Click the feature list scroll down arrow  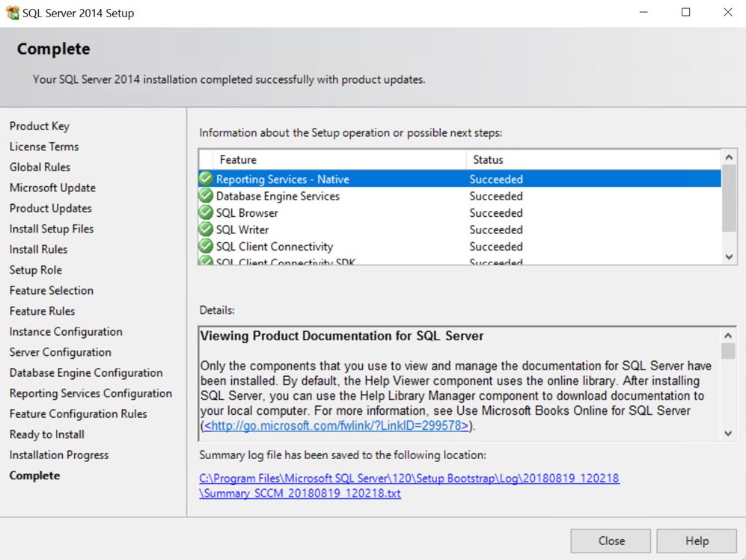(x=729, y=256)
